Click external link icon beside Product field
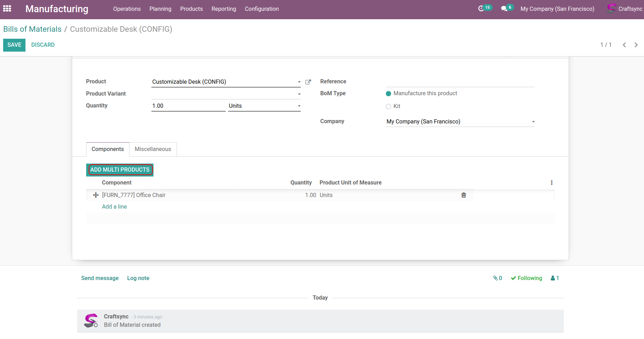Viewport: 644px width, 339px height. (x=308, y=82)
